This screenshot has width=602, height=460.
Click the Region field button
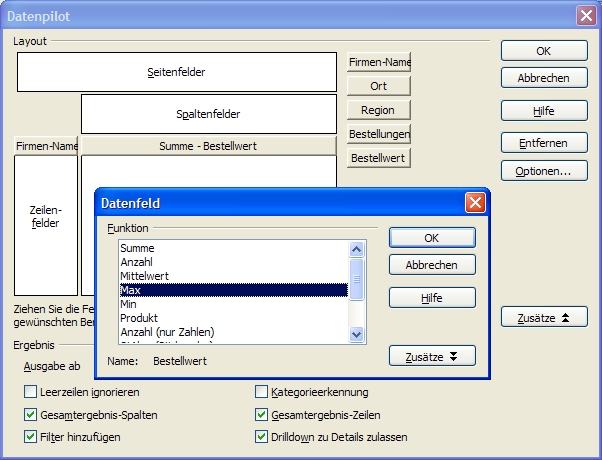pyautogui.click(x=379, y=110)
